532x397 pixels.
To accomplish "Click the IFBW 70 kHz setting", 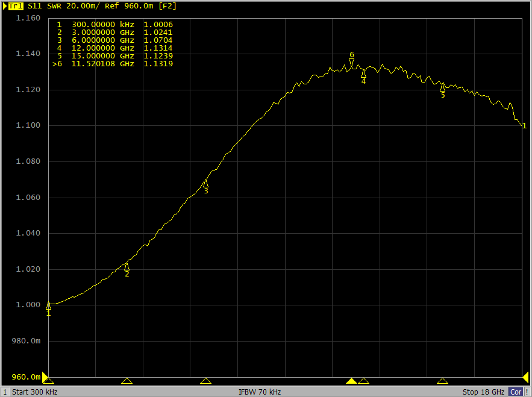I will click(x=260, y=392).
